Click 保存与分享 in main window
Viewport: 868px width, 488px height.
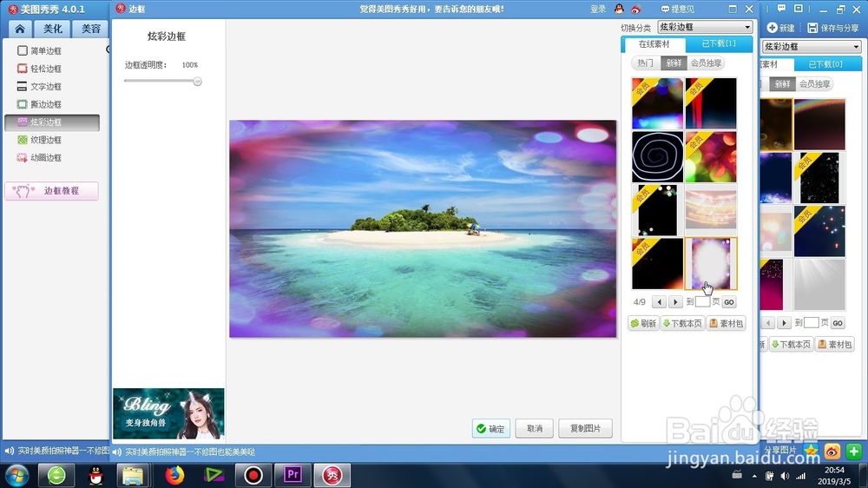coord(832,28)
